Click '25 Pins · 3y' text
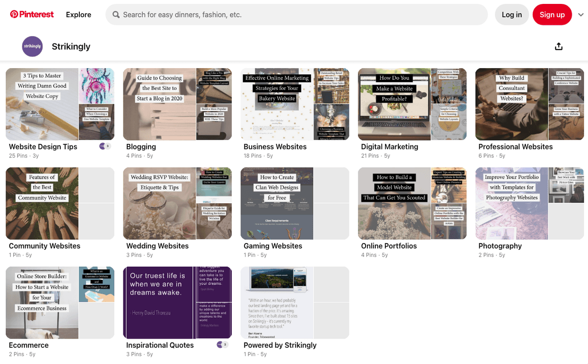588x364 pixels. pos(24,156)
